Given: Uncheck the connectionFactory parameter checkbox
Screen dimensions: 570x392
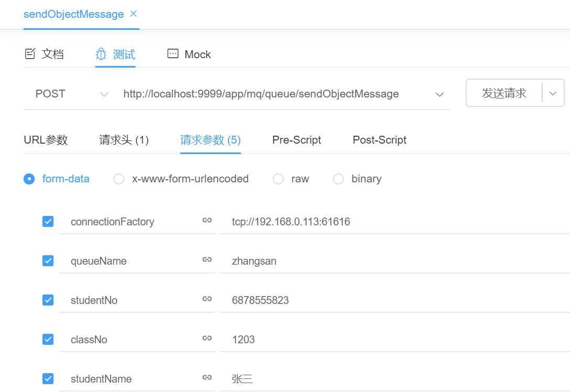Looking at the screenshot, I should 48,221.
